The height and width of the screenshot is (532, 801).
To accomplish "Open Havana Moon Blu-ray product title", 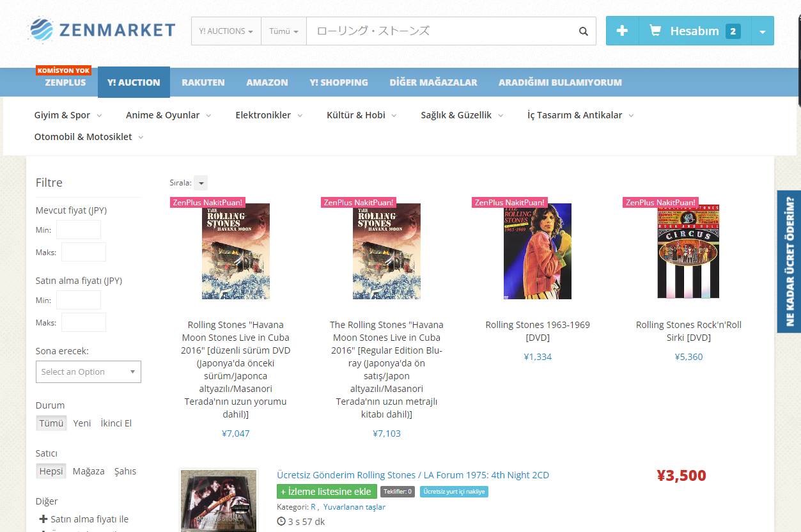I will pos(387,370).
